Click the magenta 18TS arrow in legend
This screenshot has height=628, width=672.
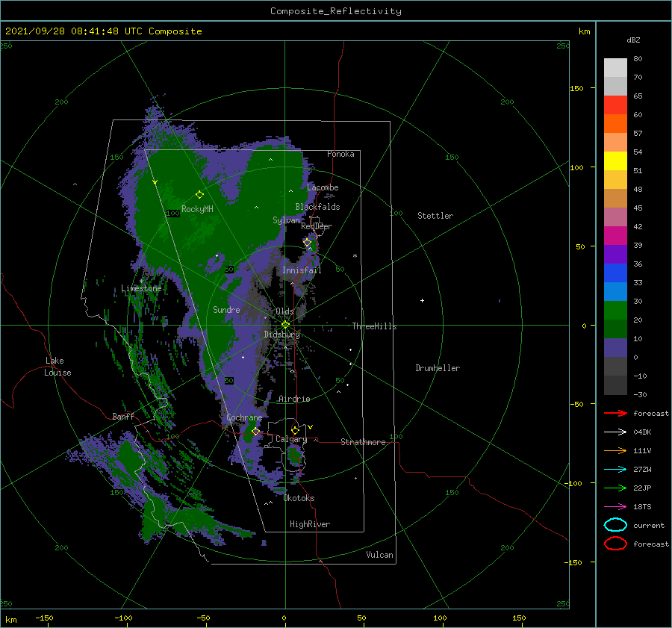615,507
